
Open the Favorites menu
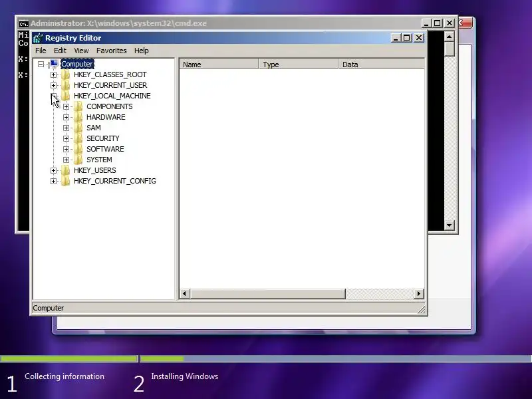111,51
